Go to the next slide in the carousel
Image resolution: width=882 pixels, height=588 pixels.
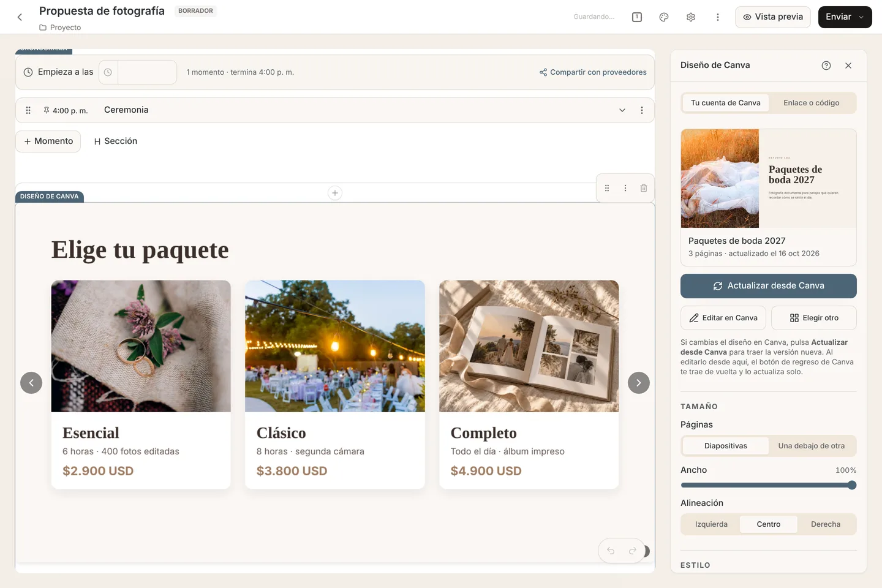click(639, 383)
